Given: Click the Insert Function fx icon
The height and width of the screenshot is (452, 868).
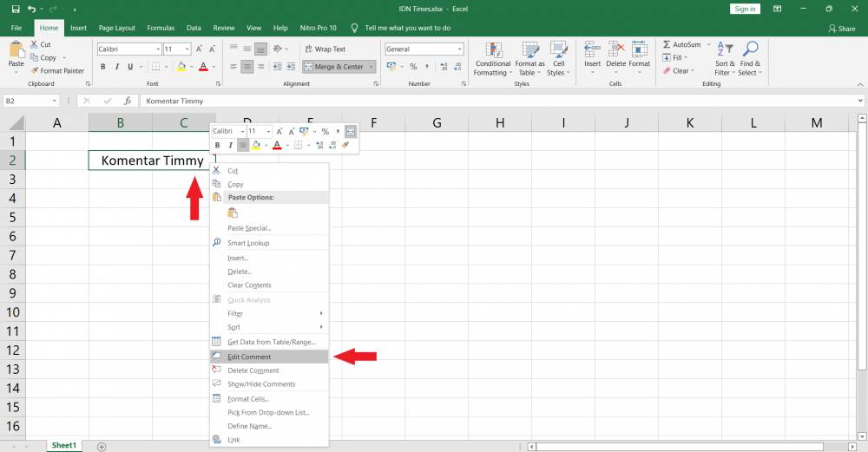Looking at the screenshot, I should [128, 101].
